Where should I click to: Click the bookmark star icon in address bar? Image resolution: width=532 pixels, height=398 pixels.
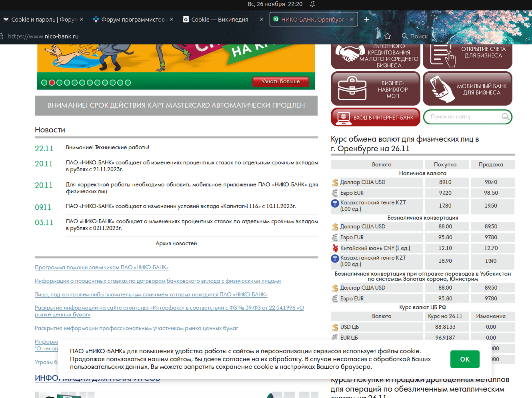click(x=387, y=36)
